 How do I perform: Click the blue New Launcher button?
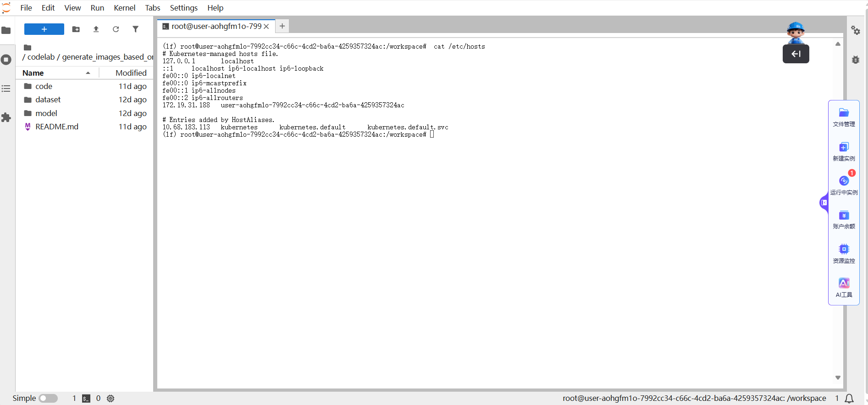44,29
